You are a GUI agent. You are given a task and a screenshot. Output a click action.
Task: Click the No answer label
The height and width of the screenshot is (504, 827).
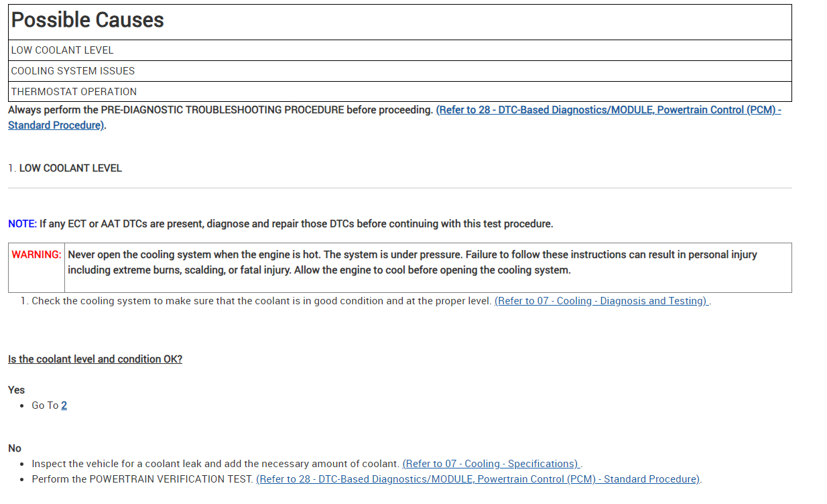[x=15, y=448]
